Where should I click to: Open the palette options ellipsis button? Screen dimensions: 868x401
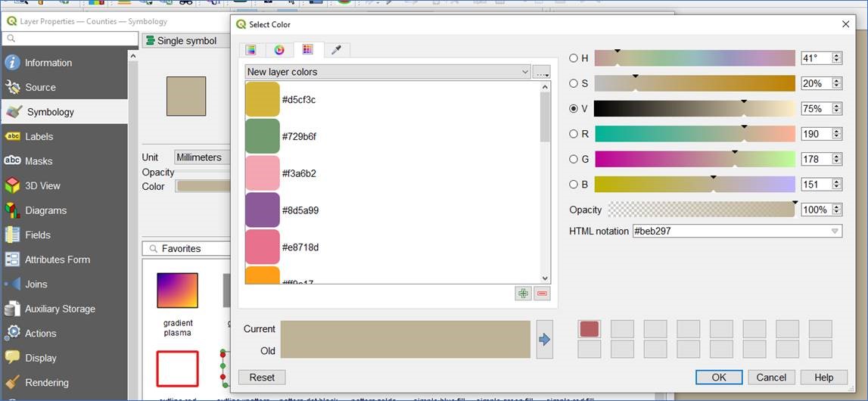[x=542, y=72]
